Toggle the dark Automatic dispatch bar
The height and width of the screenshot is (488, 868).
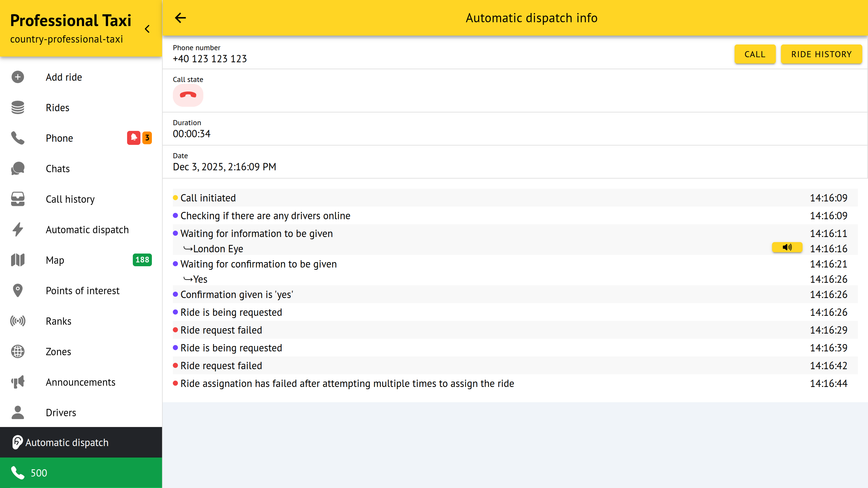click(81, 443)
